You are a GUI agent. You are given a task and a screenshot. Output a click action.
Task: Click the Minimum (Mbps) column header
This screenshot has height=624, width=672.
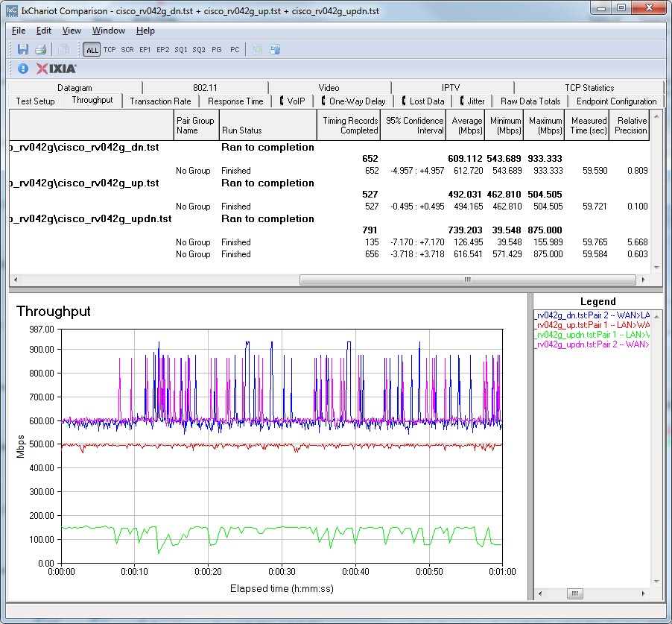click(504, 125)
